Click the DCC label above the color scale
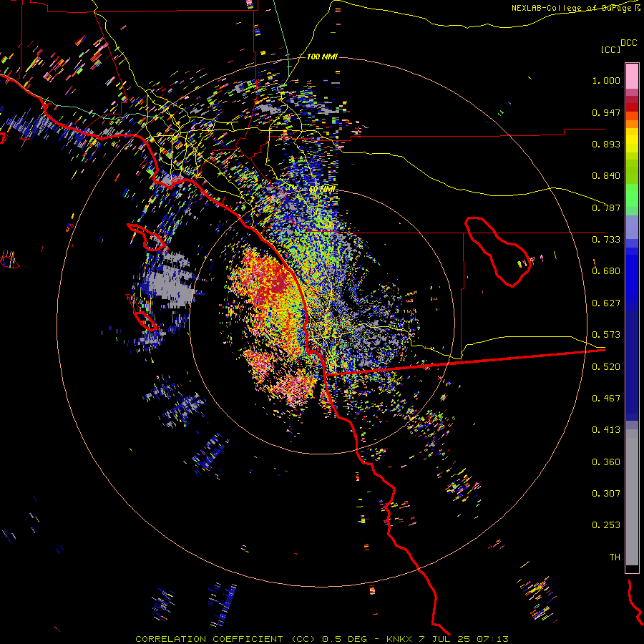Viewport: 644px width, 644px height. pyautogui.click(x=629, y=42)
